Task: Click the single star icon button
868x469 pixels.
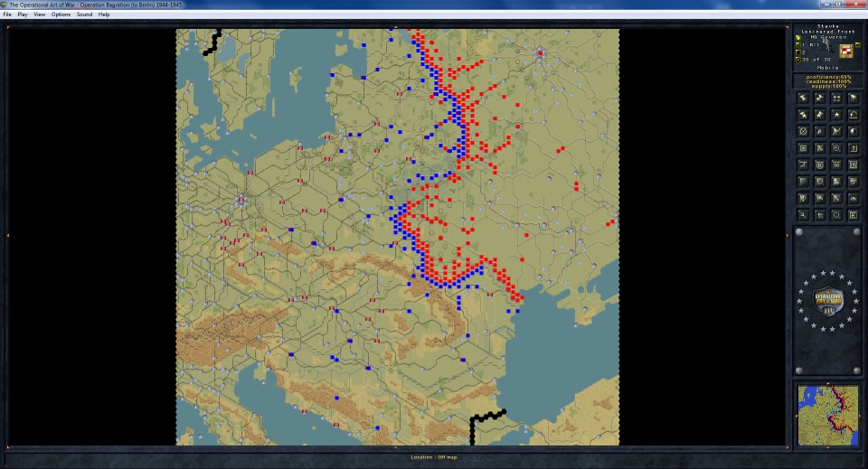Action: coord(836,115)
